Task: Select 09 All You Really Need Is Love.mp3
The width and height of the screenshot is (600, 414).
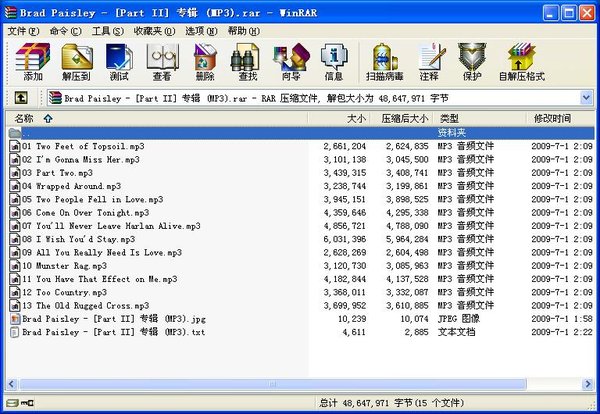Action: tap(102, 253)
